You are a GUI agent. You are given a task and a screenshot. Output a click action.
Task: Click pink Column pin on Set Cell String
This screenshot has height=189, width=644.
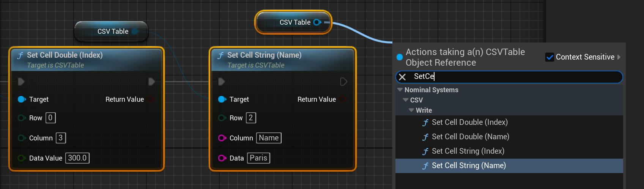222,138
